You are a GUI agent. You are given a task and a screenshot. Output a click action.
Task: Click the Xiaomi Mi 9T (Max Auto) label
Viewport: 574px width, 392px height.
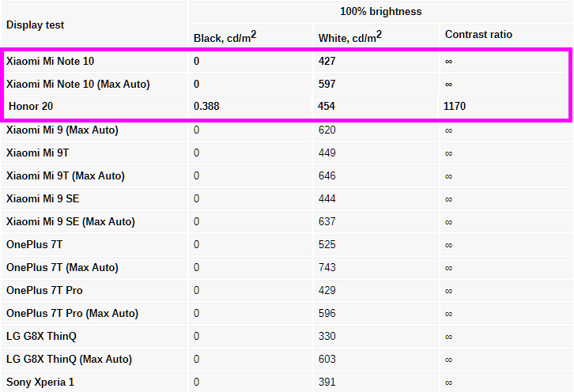(66, 175)
